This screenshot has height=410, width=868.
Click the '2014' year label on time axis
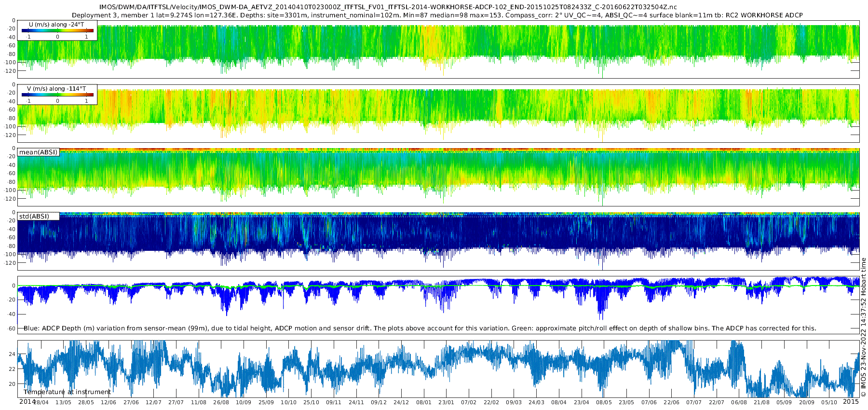27,401
